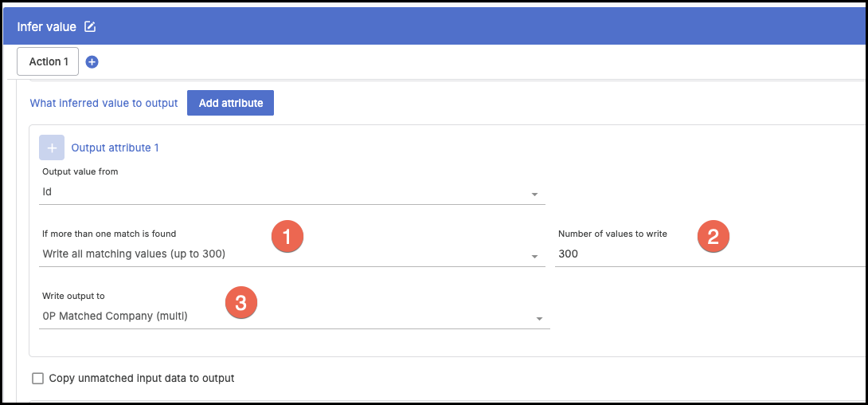Click the plus icon beside Output attribute 1
The height and width of the screenshot is (405, 868).
tap(52, 147)
